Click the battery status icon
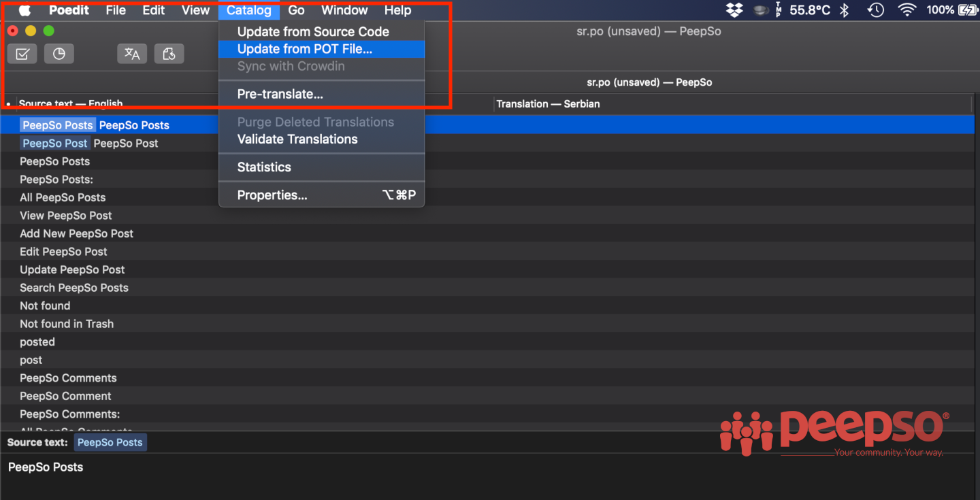Viewport: 980px width, 500px height. pos(967,10)
